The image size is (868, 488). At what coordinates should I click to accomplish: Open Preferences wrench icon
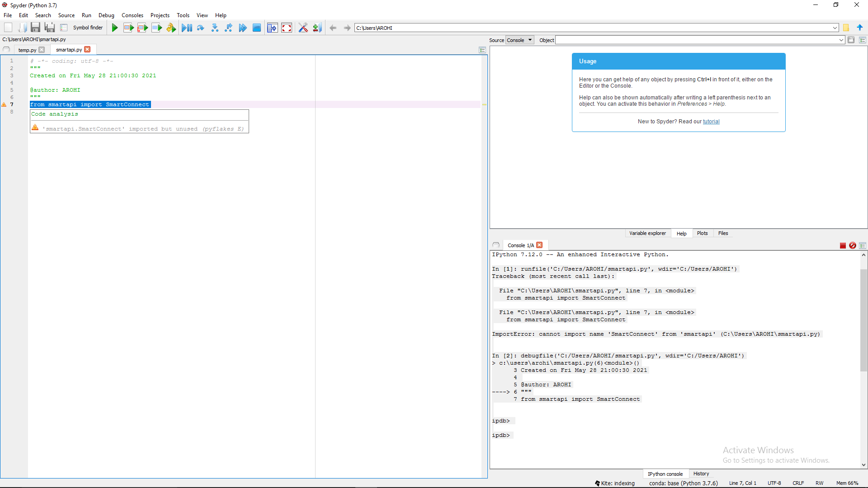303,28
